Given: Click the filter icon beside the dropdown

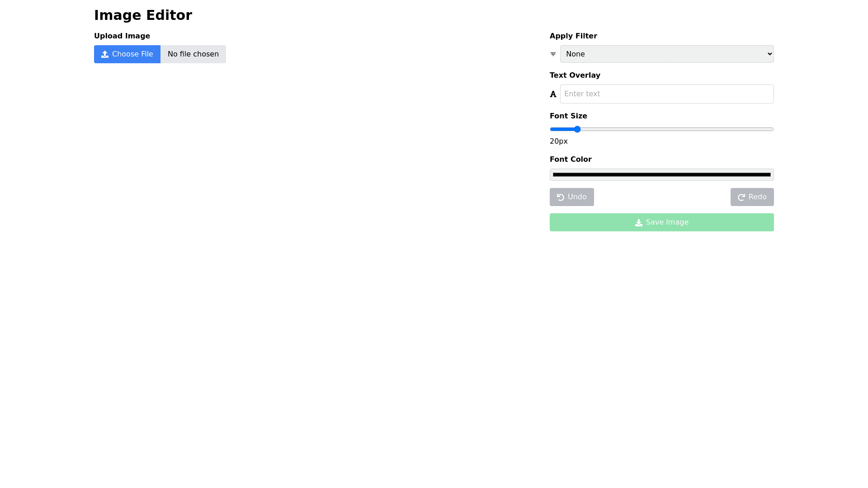Looking at the screenshot, I should 553,54.
